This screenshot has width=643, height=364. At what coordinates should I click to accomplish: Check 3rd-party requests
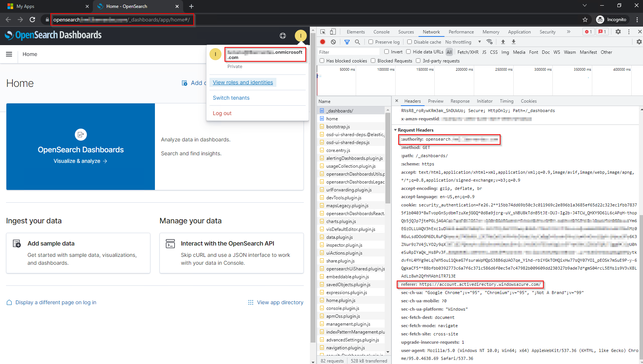coord(418,61)
